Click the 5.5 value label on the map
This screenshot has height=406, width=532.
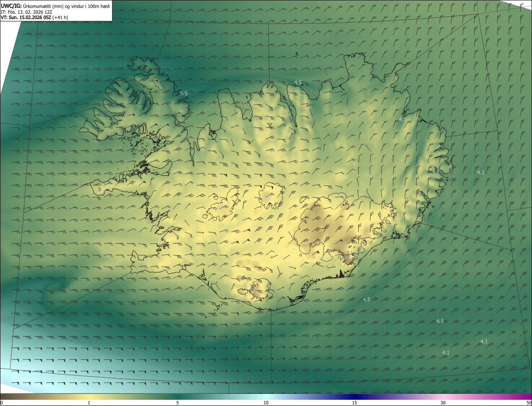coord(184,94)
